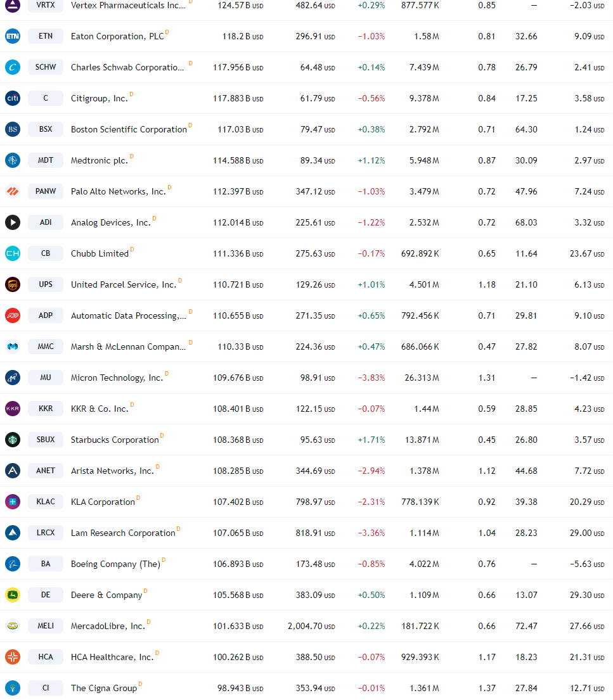Open Boston Scientific Corporation link
This screenshot has height=700, width=613.
(x=129, y=129)
